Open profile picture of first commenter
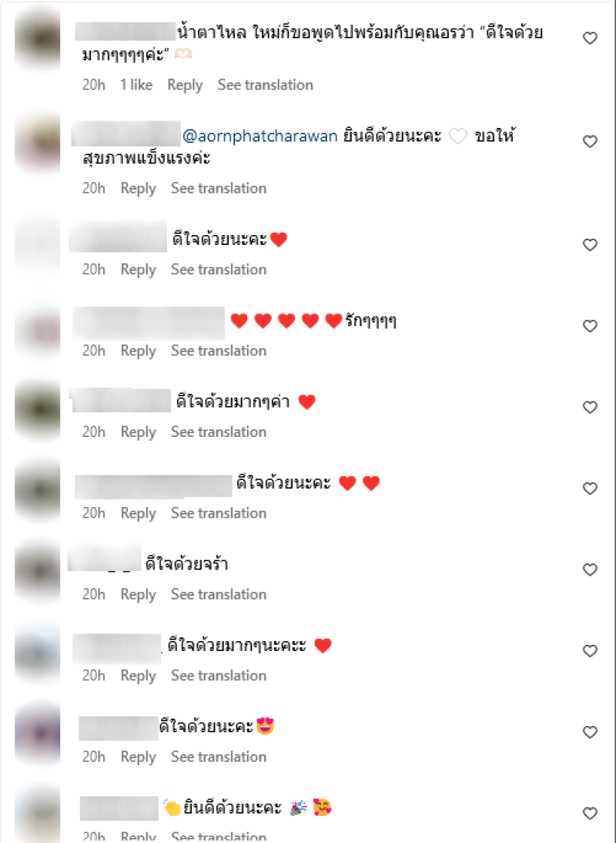 click(x=38, y=39)
